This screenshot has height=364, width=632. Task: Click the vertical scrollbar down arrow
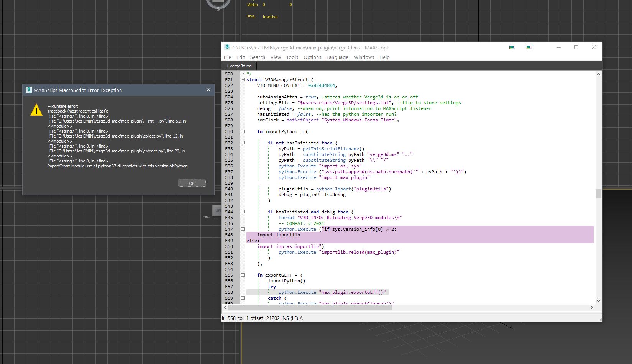[598, 302]
